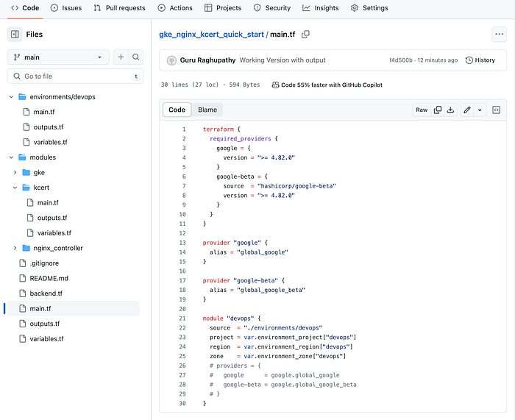Open edit options dropdown arrow
The image size is (515, 420).
point(480,110)
